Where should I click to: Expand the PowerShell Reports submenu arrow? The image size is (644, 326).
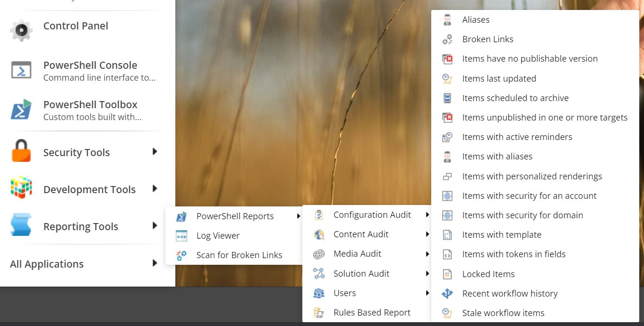point(298,216)
